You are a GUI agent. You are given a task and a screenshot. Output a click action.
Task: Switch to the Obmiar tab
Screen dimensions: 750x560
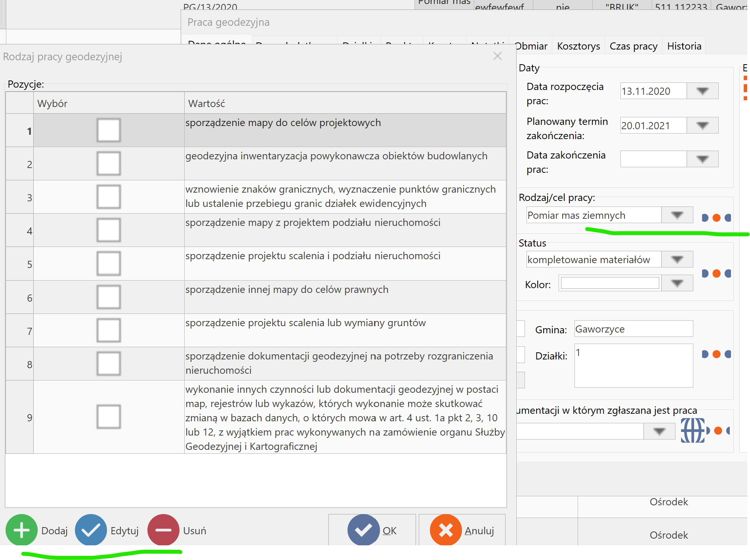click(x=531, y=46)
